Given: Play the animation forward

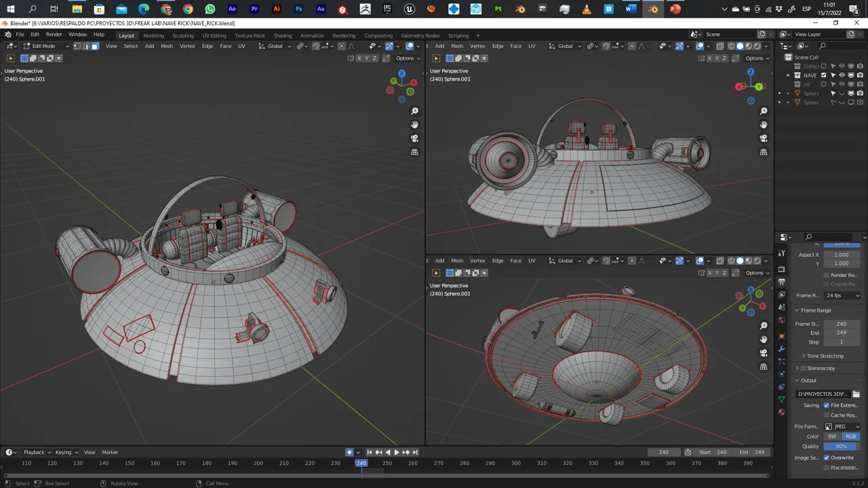Looking at the screenshot, I should pos(397,452).
